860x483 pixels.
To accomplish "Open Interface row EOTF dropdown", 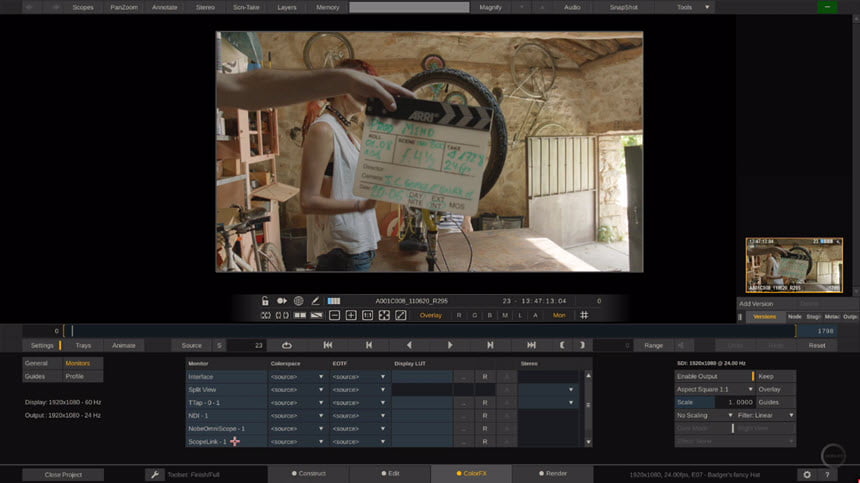I will pyautogui.click(x=359, y=377).
